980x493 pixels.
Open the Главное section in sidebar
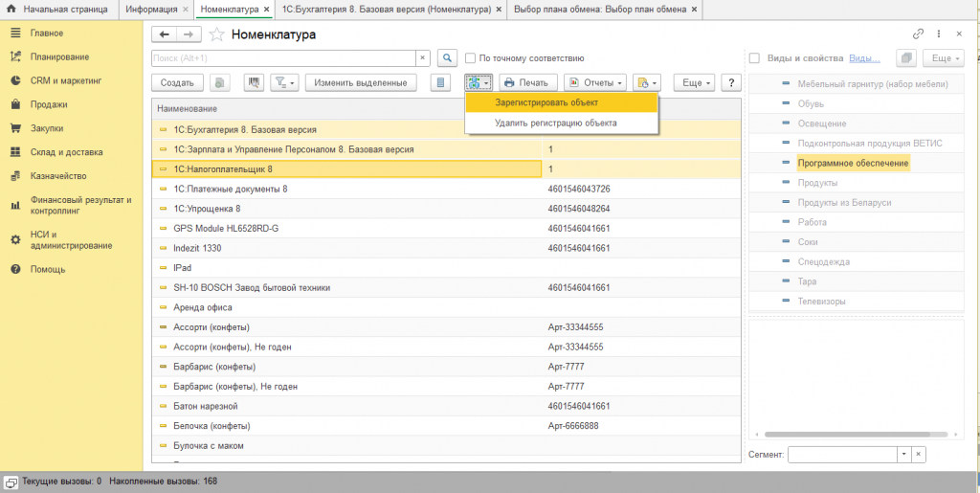point(46,34)
